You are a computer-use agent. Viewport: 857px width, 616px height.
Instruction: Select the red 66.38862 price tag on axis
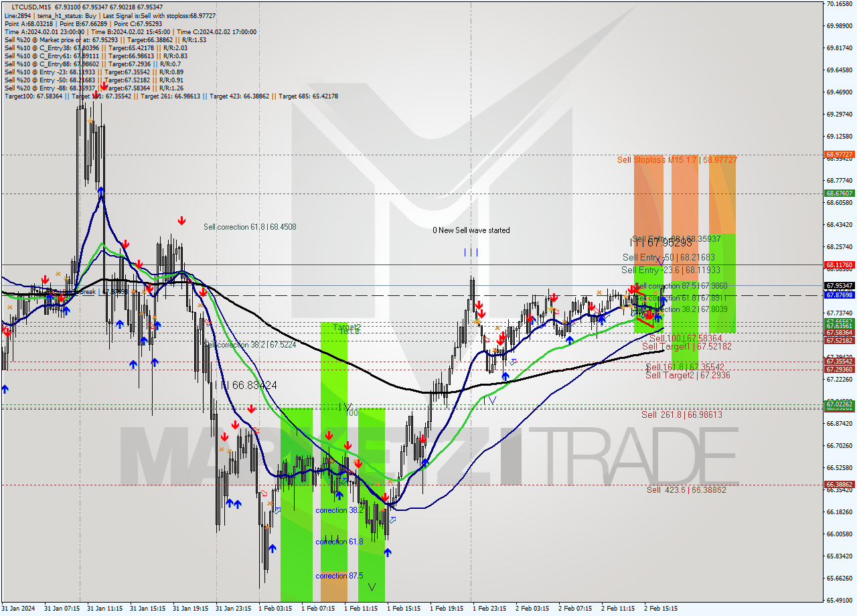[840, 484]
